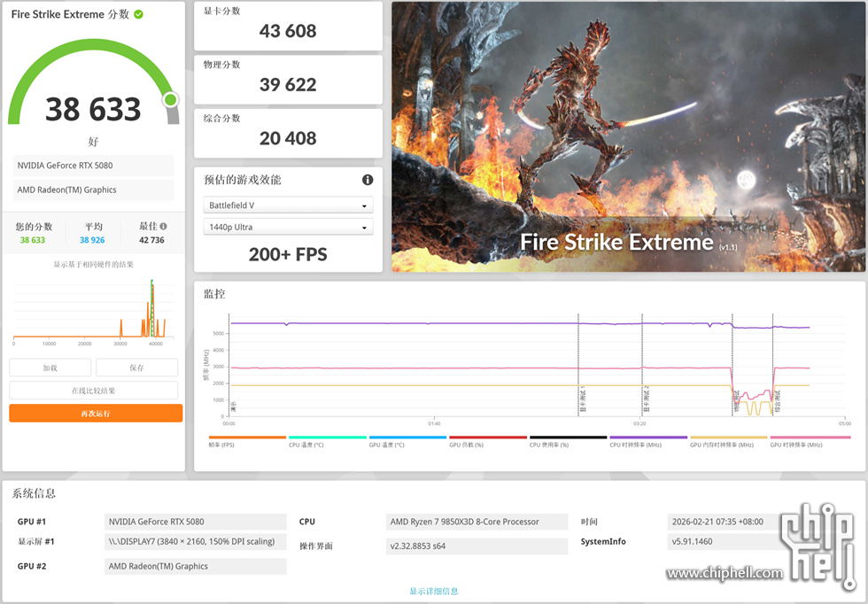The height and width of the screenshot is (604, 868).
Task: Toggle GPU 内存时钟频率 legend entry
Action: (x=729, y=441)
